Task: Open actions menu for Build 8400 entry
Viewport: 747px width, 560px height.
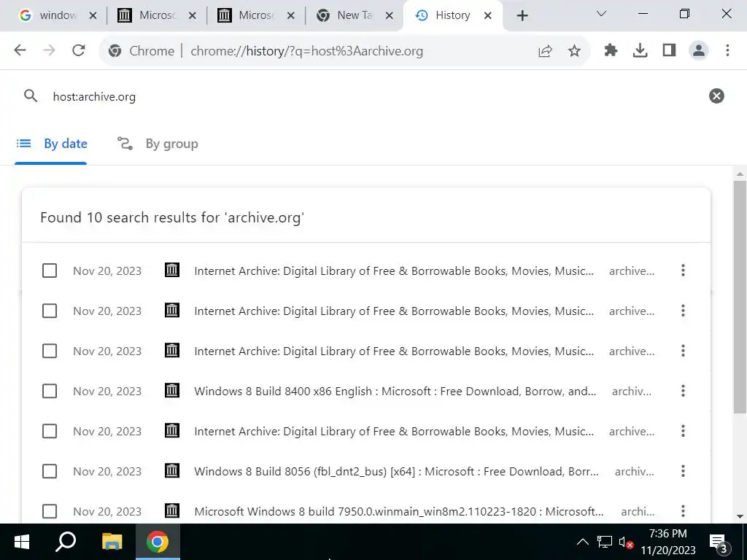Action: pyautogui.click(x=683, y=391)
